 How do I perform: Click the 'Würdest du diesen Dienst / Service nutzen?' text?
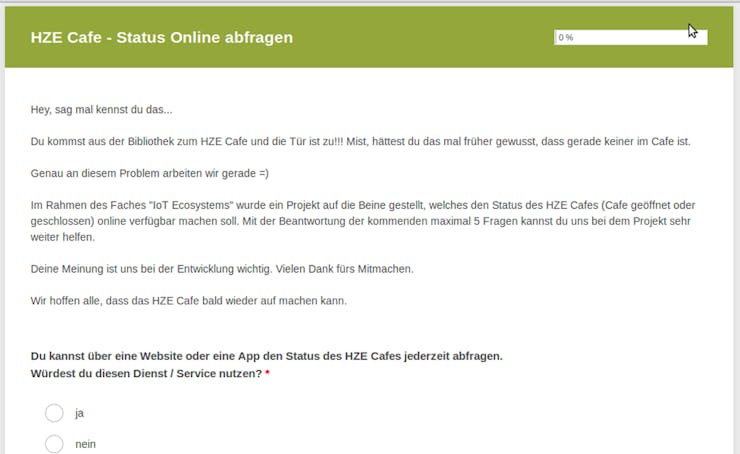pos(146,374)
